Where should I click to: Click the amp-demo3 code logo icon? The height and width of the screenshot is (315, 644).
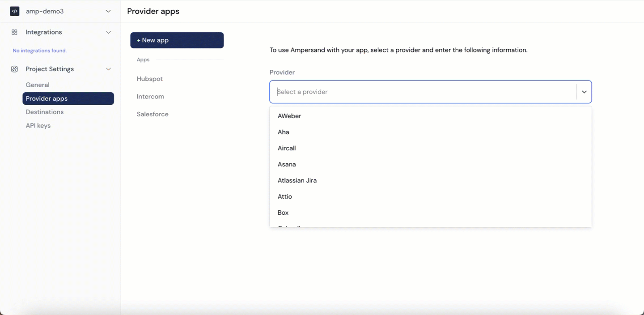[x=14, y=10]
